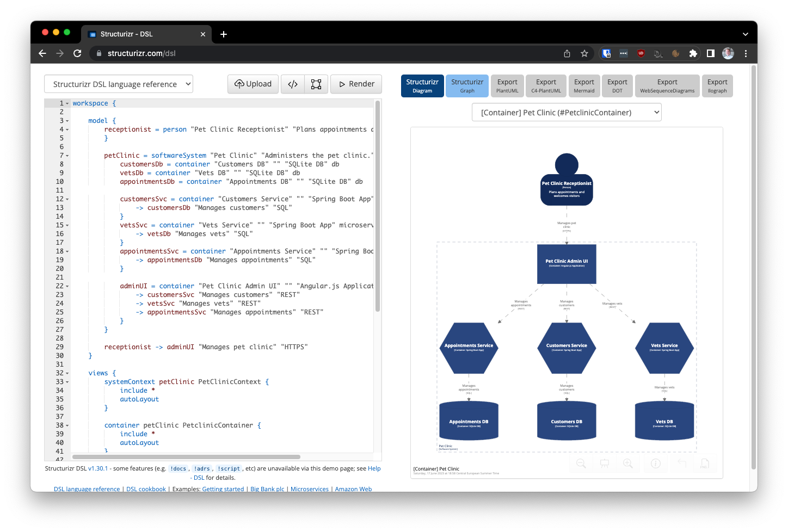Click the Chrome profile avatar
Viewport: 788px width, 532px height.
[x=728, y=53]
